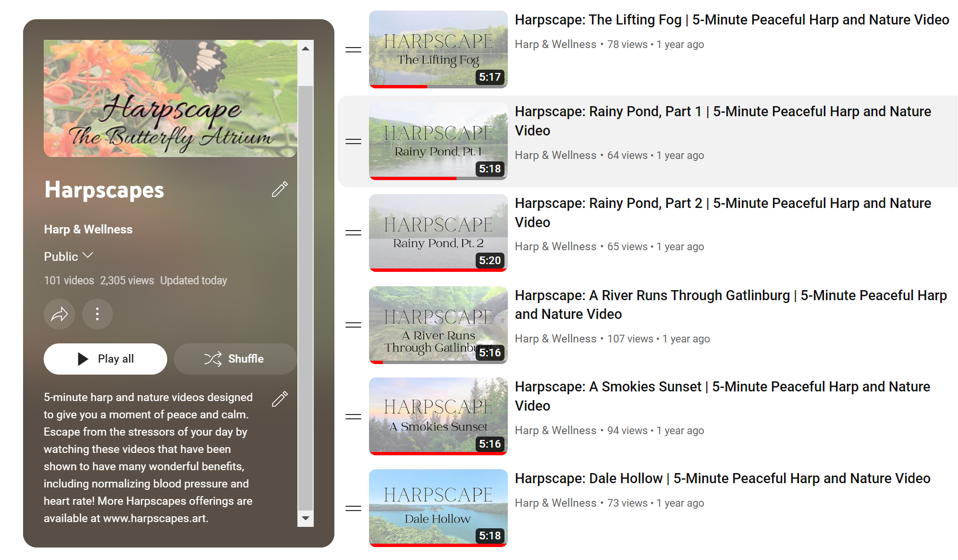The image size is (958, 560).
Task: Click drag handle beside Rainy Pond Part 1
Action: point(354,141)
